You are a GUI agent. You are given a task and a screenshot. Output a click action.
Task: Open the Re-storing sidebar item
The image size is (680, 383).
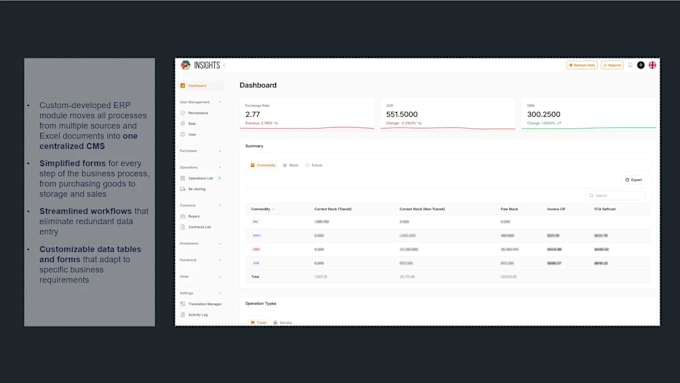click(x=193, y=189)
